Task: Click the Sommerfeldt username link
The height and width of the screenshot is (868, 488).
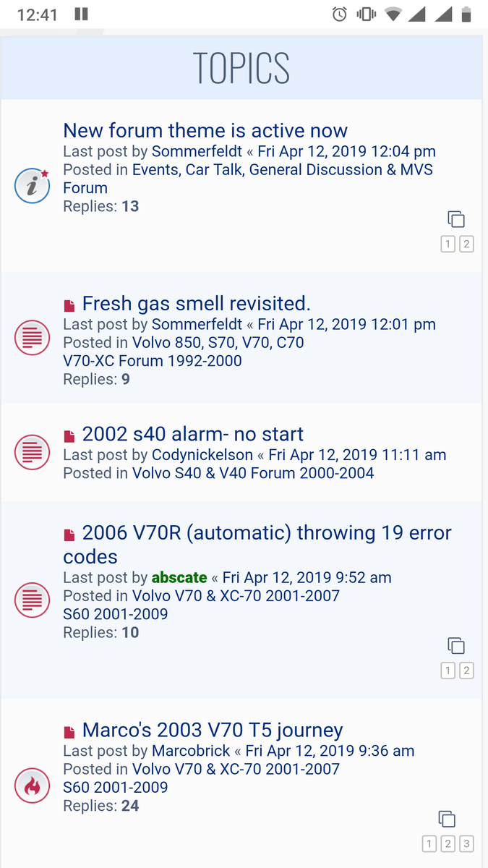Action: point(197,151)
